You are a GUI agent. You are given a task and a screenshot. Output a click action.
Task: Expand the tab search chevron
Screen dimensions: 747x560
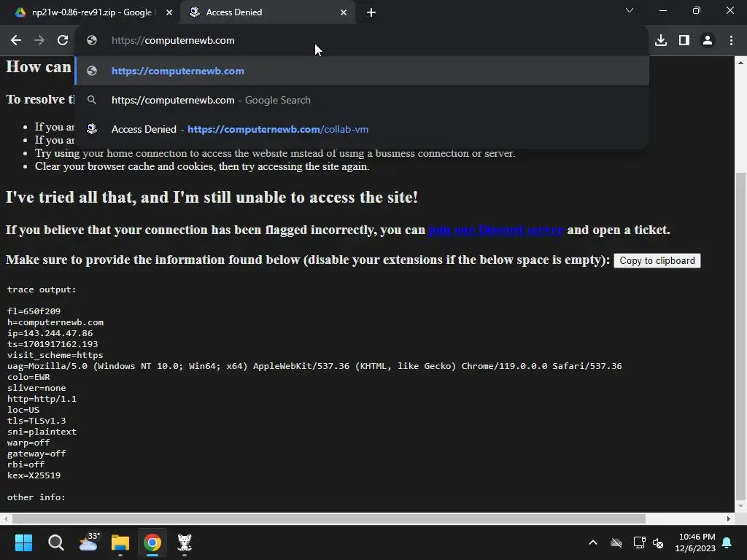coord(630,10)
